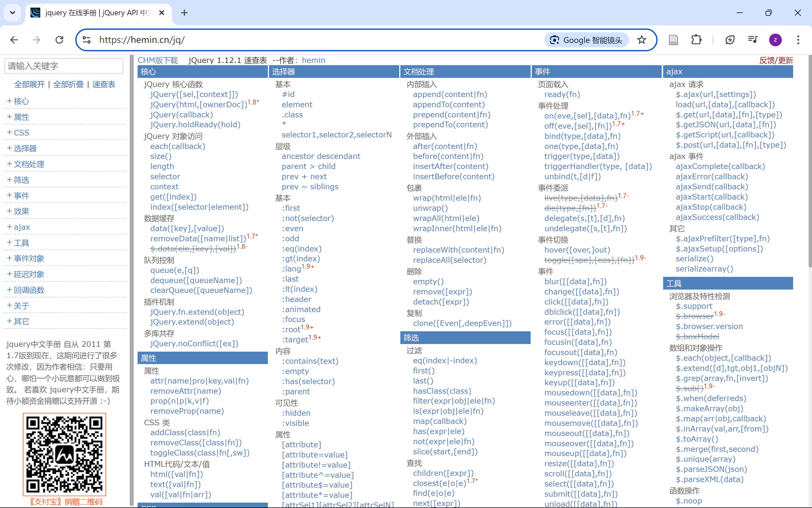Open the document reader icon in toolbar
This screenshot has width=812, height=508.
click(x=673, y=40)
